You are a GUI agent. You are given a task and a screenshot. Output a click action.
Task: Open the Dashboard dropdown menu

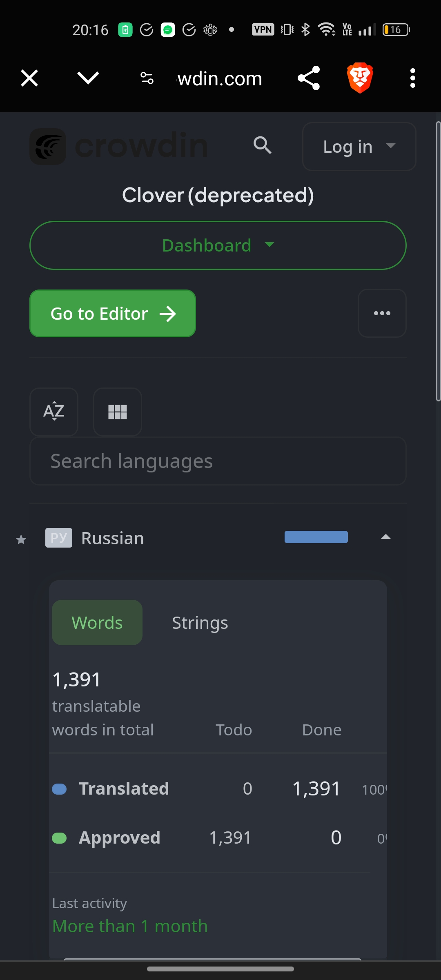(218, 245)
